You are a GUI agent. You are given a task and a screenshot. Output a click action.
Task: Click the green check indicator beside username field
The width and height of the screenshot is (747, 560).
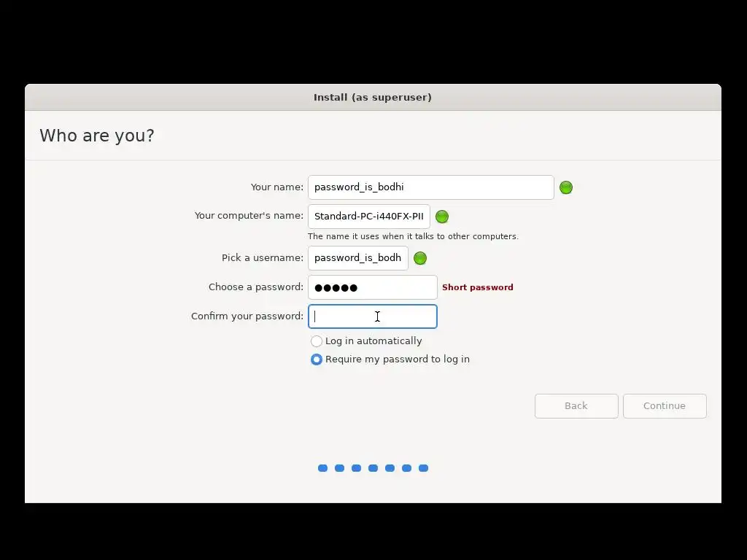419,258
